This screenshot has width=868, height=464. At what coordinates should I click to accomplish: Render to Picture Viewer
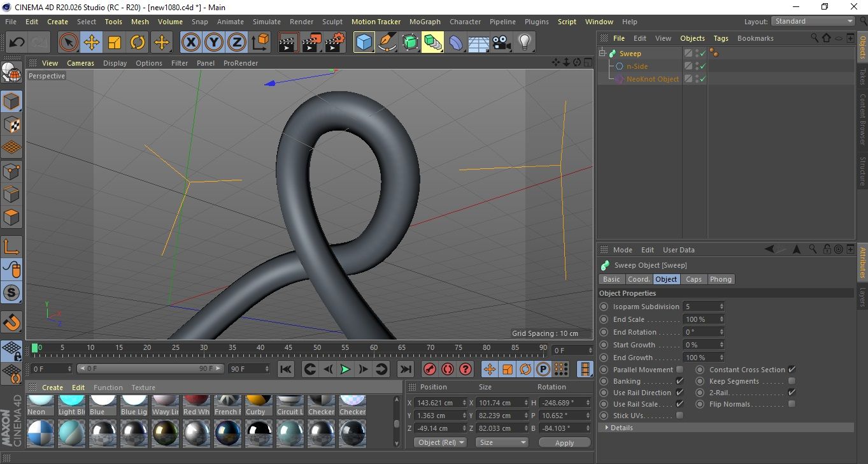(311, 43)
